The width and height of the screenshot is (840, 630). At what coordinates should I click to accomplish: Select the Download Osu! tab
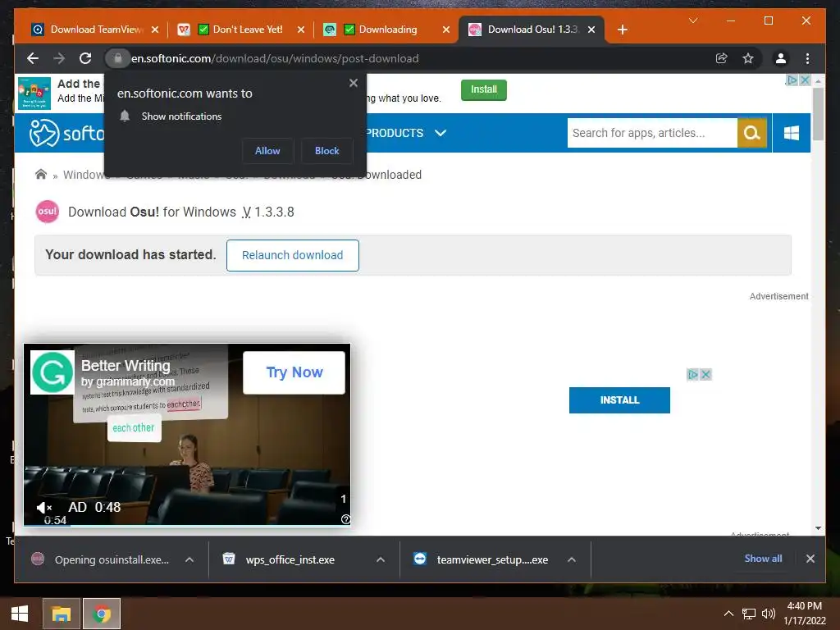tap(532, 30)
